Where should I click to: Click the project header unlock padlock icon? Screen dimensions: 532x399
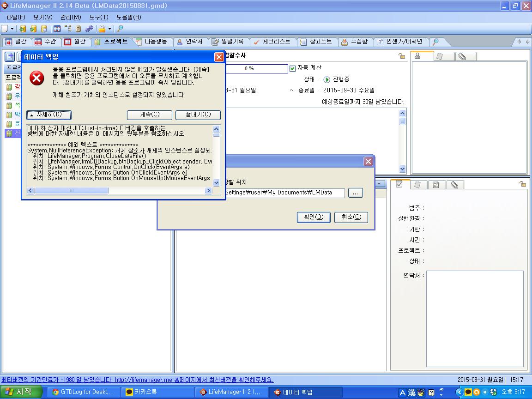coord(402,56)
